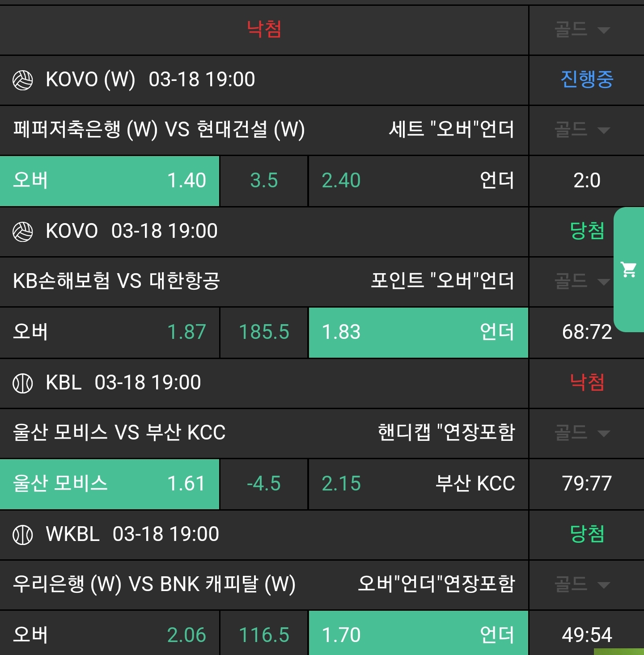Open 골드 dropdown for 울산 모비스 match

(x=582, y=433)
